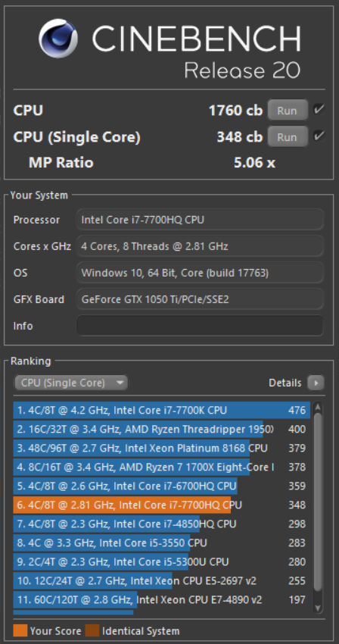Select ranking row 9 Intel Core i5-5300U
The image size is (339, 644).
pyautogui.click(x=162, y=561)
